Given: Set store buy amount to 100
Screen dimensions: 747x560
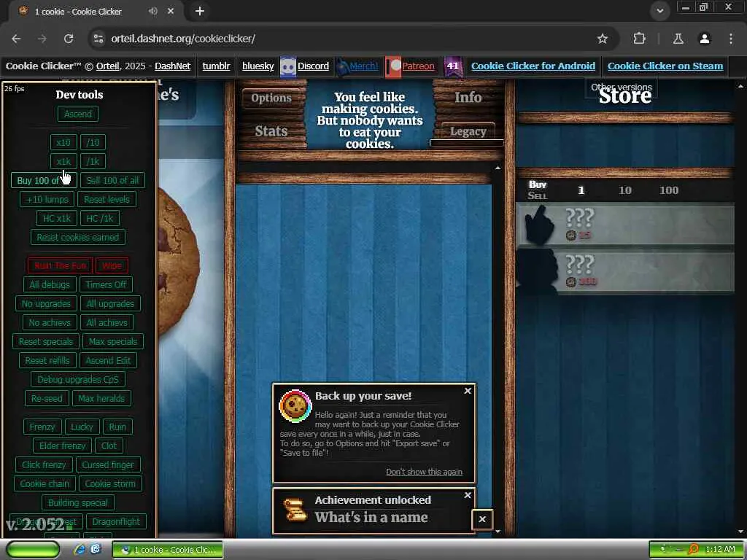Looking at the screenshot, I should pyautogui.click(x=669, y=190).
